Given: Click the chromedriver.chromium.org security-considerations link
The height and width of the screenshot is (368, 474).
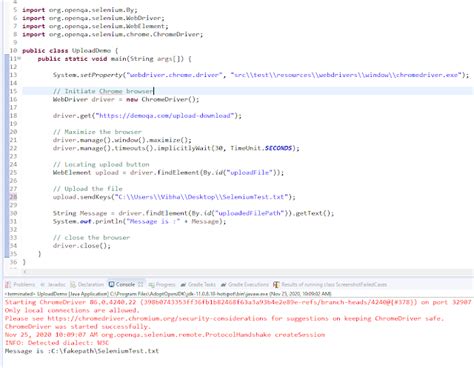Looking at the screenshot, I should click(x=157, y=318).
